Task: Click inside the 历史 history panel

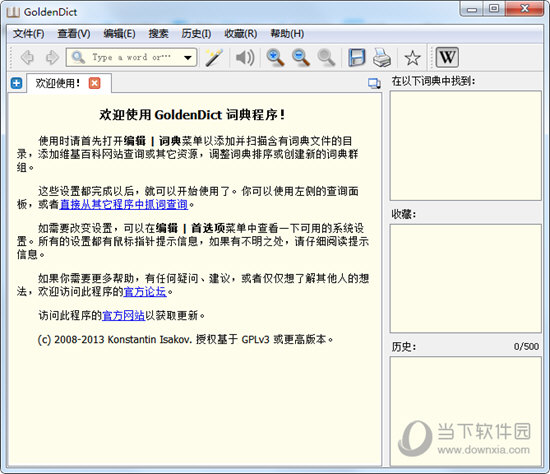Action: tap(465, 411)
